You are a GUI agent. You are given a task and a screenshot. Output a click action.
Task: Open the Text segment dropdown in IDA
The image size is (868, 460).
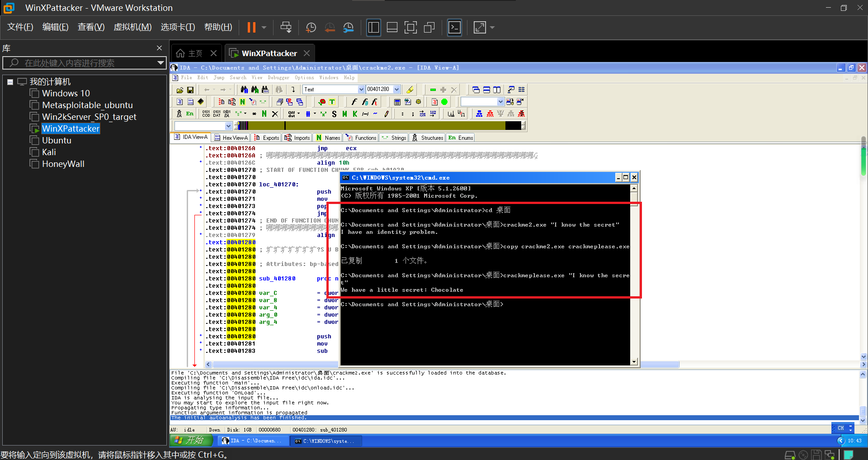[361, 90]
